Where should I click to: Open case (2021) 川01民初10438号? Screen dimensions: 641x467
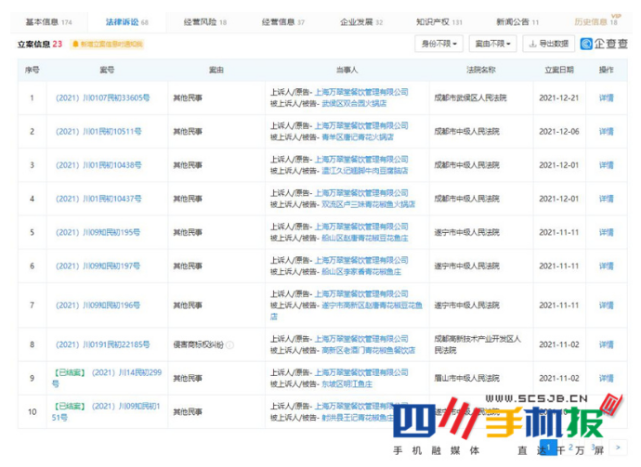(99, 165)
